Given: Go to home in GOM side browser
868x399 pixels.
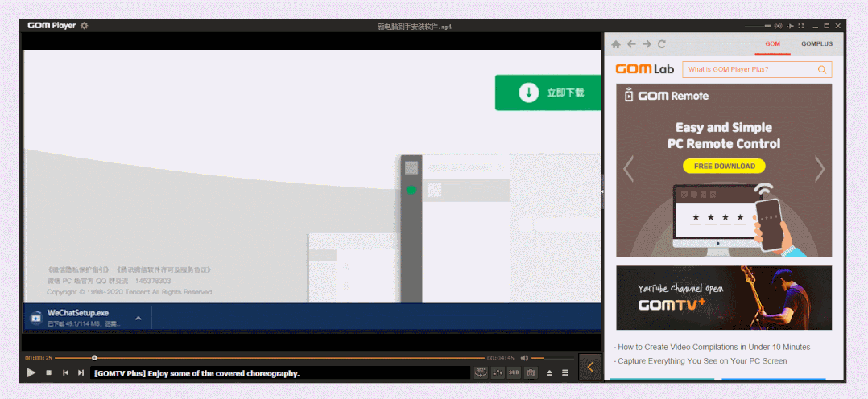Looking at the screenshot, I should click(615, 44).
